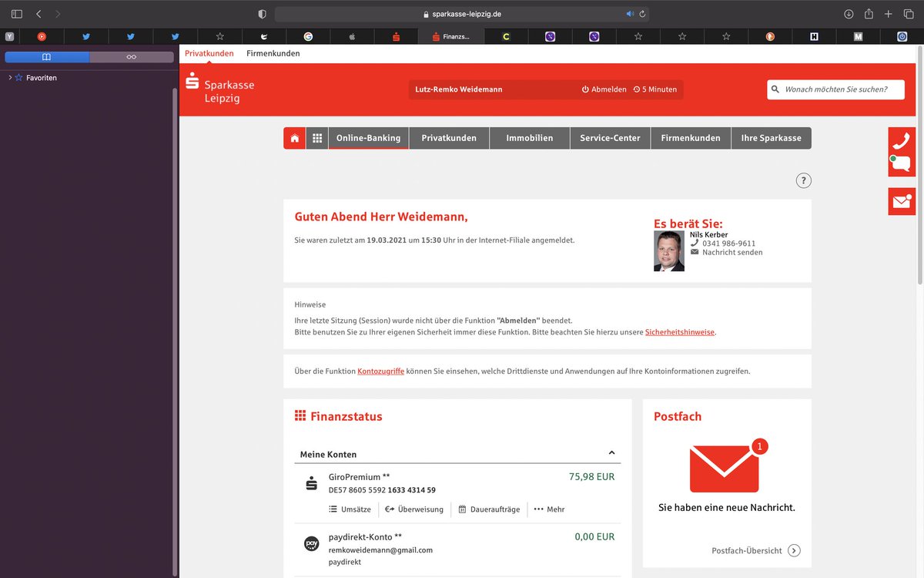Click the page vertical scrollbar
This screenshot has height=578, width=924.
[920, 166]
